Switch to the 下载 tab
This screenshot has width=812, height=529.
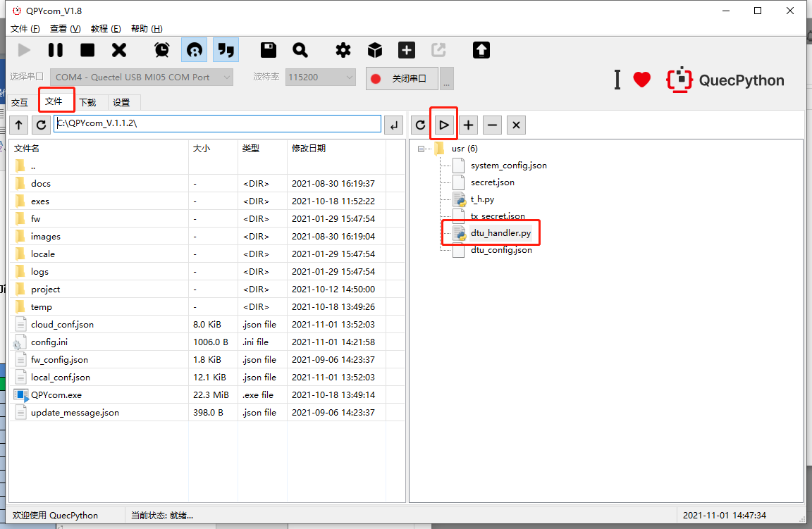pyautogui.click(x=88, y=102)
